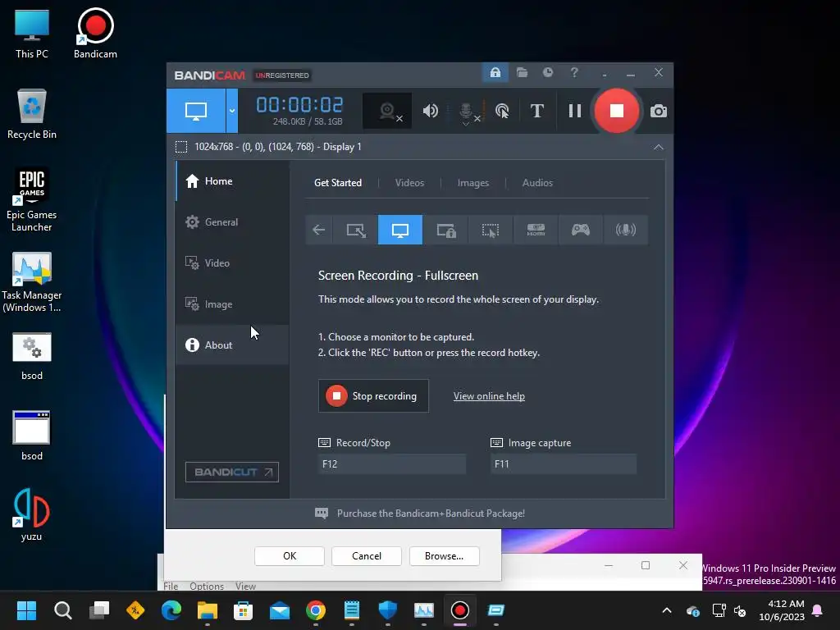Select rectangle on screen recording mode icon

point(356,230)
